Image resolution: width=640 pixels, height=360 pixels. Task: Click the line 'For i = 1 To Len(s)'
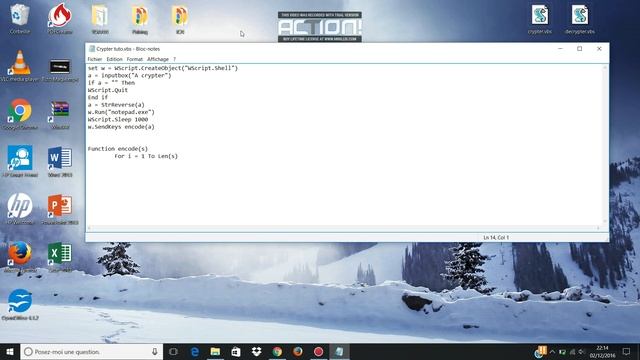coord(146,156)
